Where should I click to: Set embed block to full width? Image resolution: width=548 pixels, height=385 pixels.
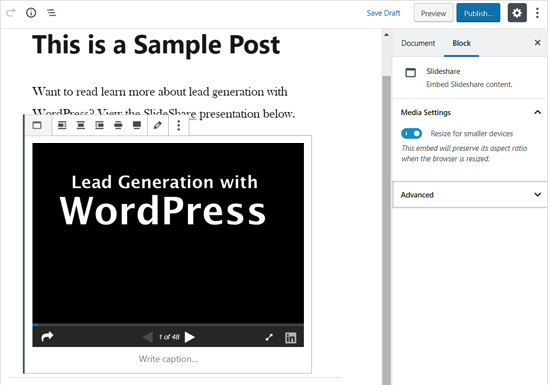click(x=137, y=125)
